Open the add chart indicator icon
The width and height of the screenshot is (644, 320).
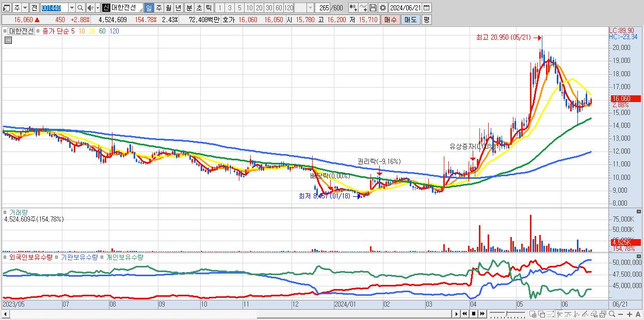[x=353, y=8]
